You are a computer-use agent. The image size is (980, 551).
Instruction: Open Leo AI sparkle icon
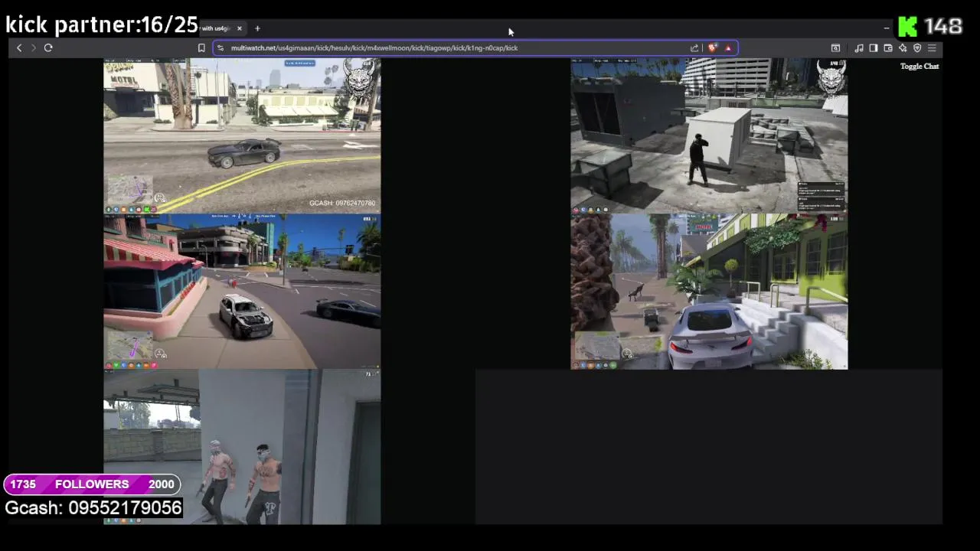903,47
